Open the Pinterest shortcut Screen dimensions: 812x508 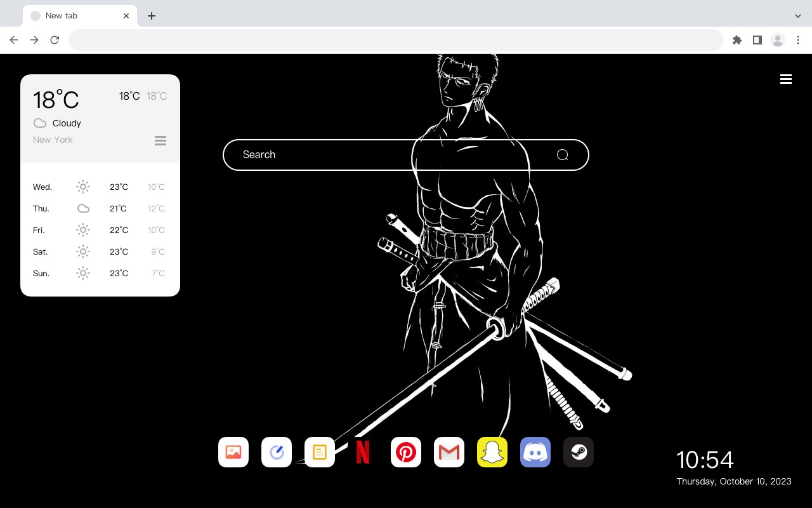point(406,452)
